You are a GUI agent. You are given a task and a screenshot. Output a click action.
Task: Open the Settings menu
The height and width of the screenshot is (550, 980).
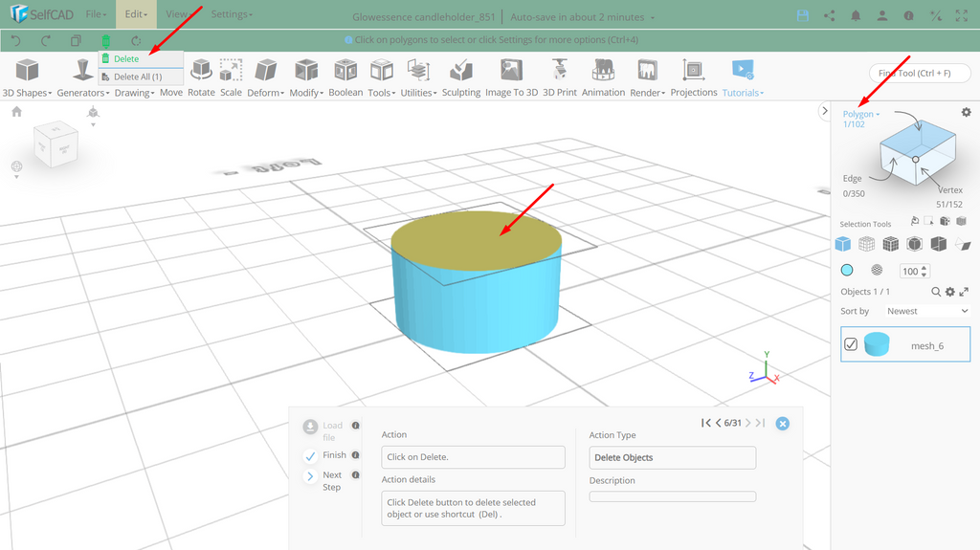point(232,13)
